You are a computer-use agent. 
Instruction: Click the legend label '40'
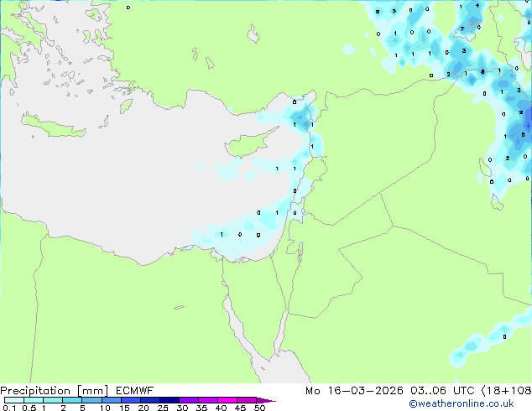(221, 408)
